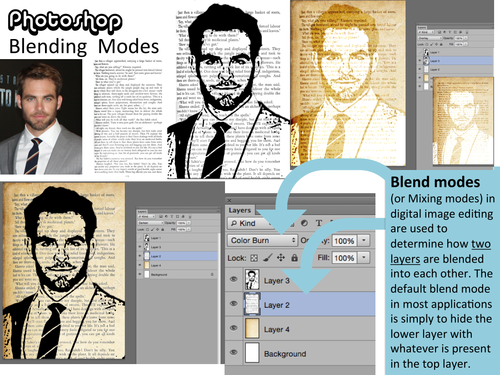
Task: Open Kind dropdown in Overlay Layers panel
Action: tap(426, 32)
